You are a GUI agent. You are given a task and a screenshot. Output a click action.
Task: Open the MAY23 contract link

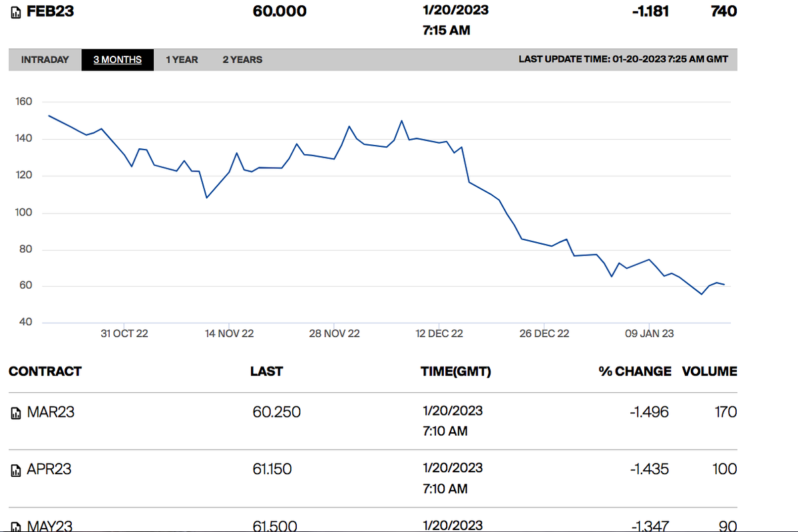[49, 525]
